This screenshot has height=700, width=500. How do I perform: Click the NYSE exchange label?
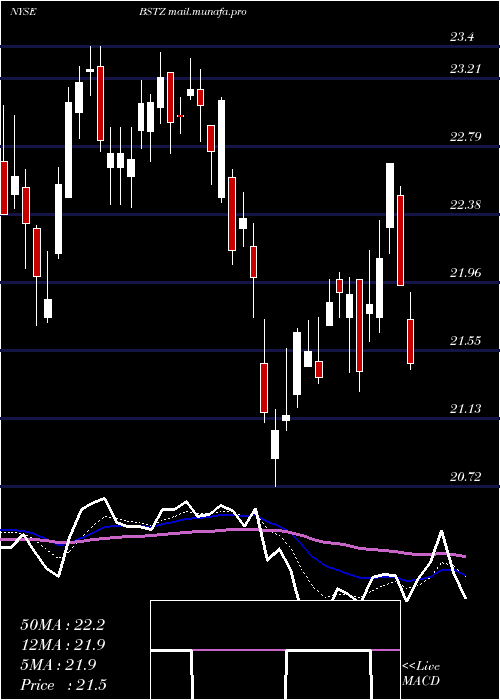[23, 12]
